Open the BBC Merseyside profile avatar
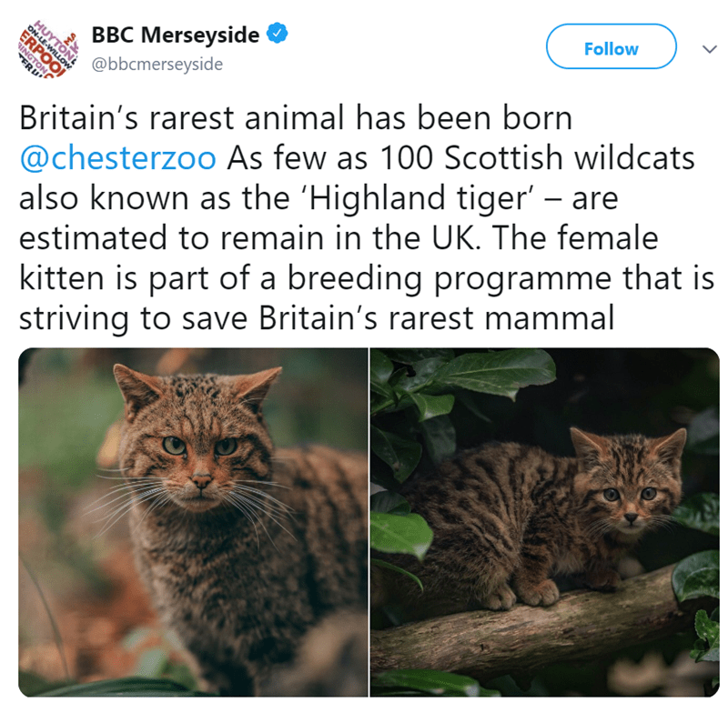 click(46, 48)
